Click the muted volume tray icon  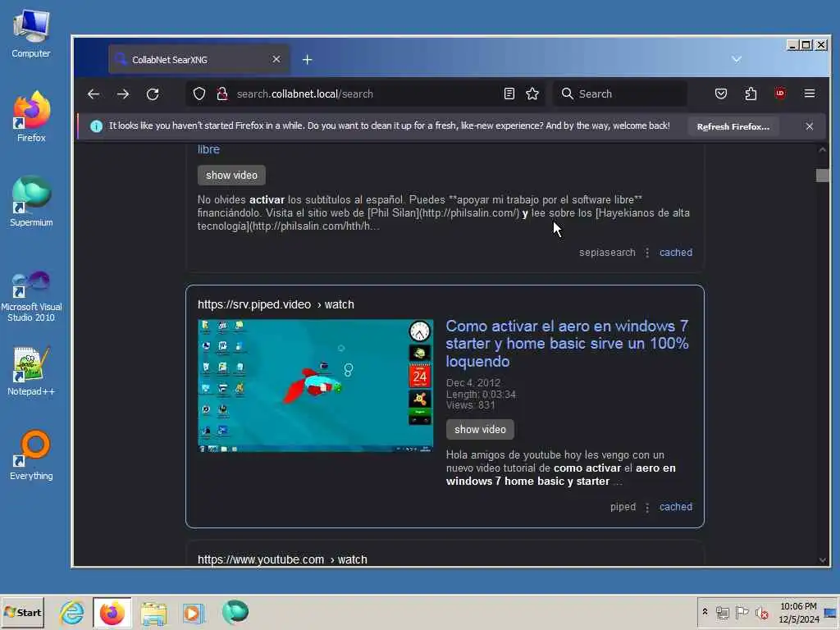pos(761,612)
